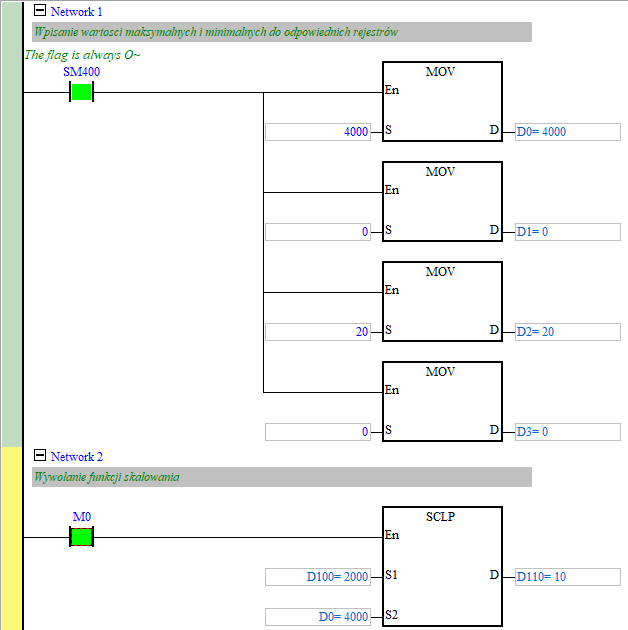Image resolution: width=628 pixels, height=630 pixels.
Task: Collapse Network 1 with the minus box
Action: tap(40, 11)
